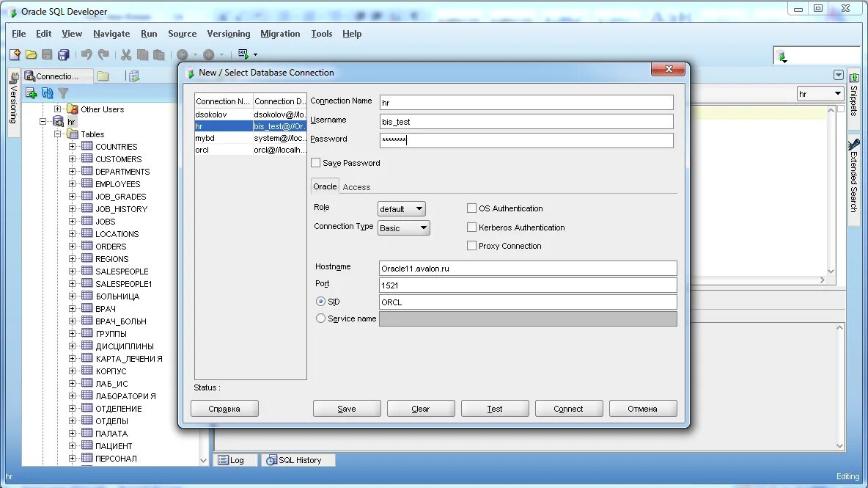This screenshot has width=868, height=488.
Task: Click the Paste toolbar icon
Action: (159, 54)
